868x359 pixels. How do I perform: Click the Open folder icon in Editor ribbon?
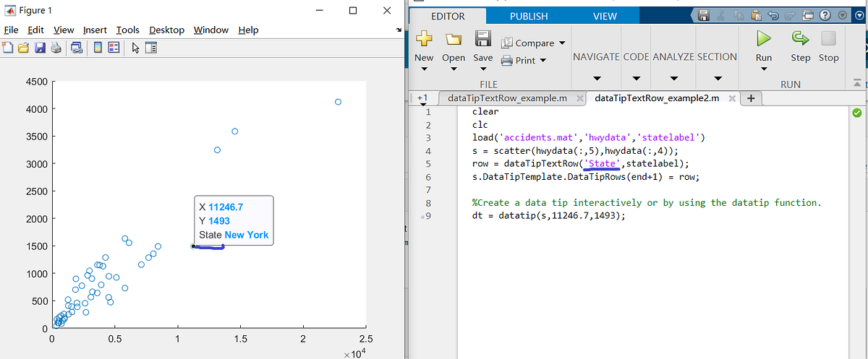point(454,39)
